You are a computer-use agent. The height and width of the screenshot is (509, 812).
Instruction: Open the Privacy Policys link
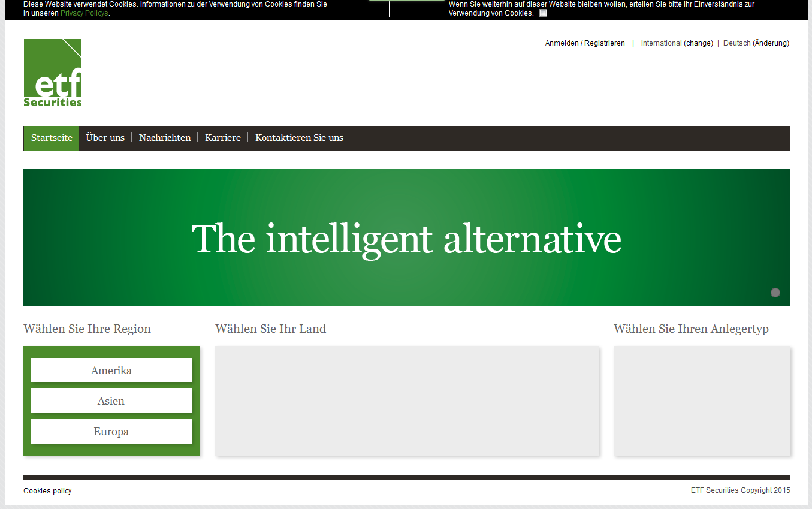click(84, 13)
